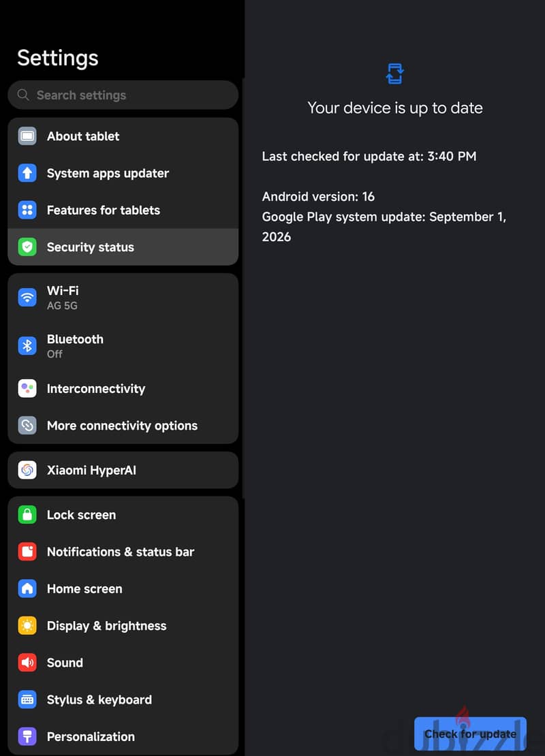Click the Features for tablets icon
The image size is (545, 756).
click(27, 210)
